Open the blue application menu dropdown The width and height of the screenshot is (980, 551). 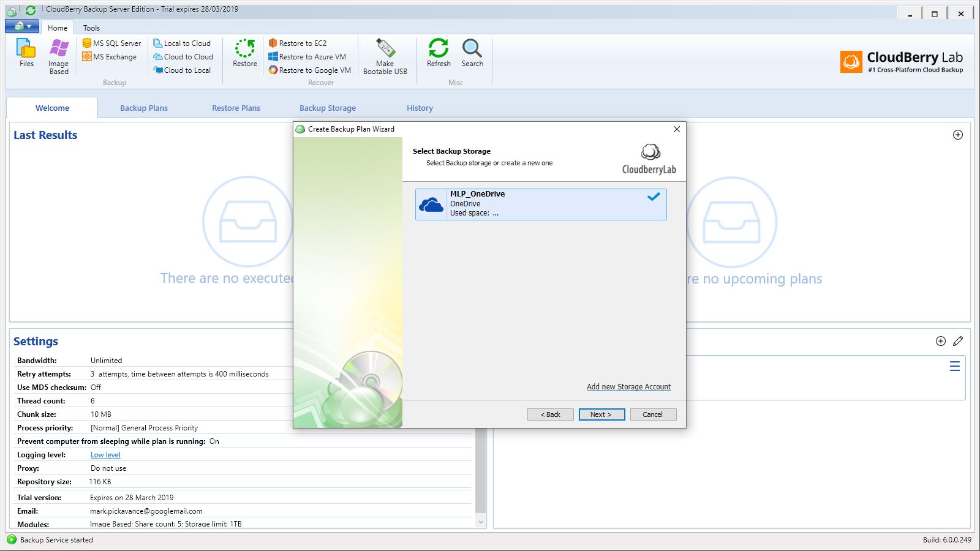[23, 26]
